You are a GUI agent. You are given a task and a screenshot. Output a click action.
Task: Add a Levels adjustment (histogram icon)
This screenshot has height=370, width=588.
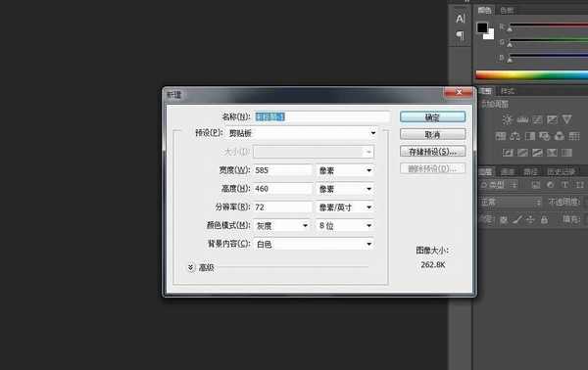[x=522, y=119]
